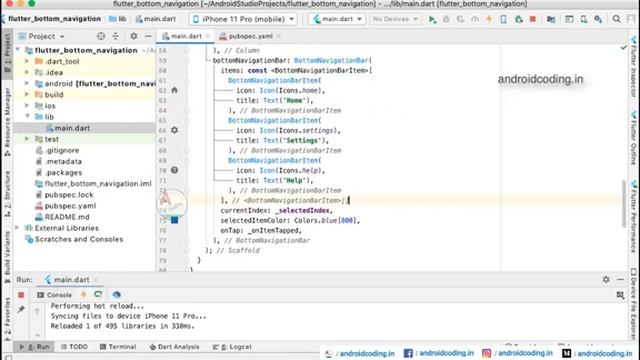The image size is (640, 360).
Task: Run main.dart with the green play icon
Action: coord(432,19)
